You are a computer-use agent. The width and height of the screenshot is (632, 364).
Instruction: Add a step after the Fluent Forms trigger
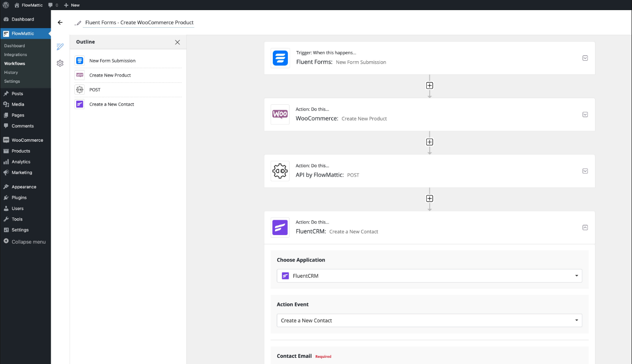(430, 85)
